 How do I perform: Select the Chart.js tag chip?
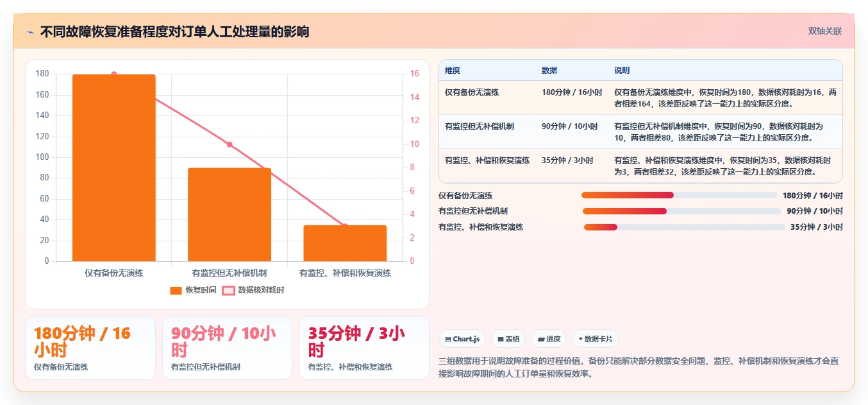[x=462, y=339]
